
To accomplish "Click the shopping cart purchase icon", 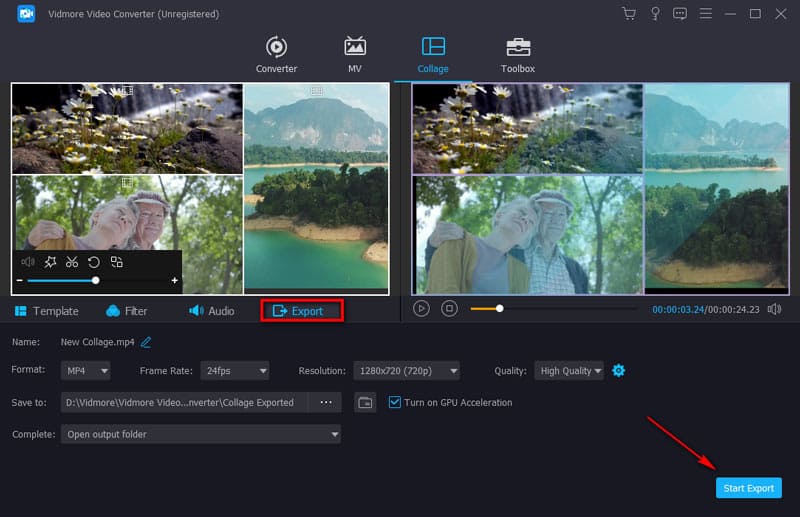I will coord(628,14).
